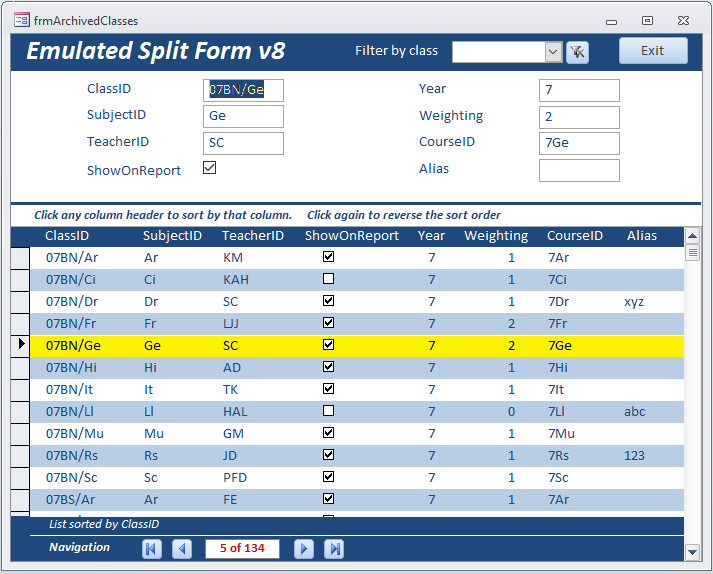Toggle ShowOnReport for row 07BN/Ar
The height and width of the screenshot is (574, 713).
click(x=328, y=257)
